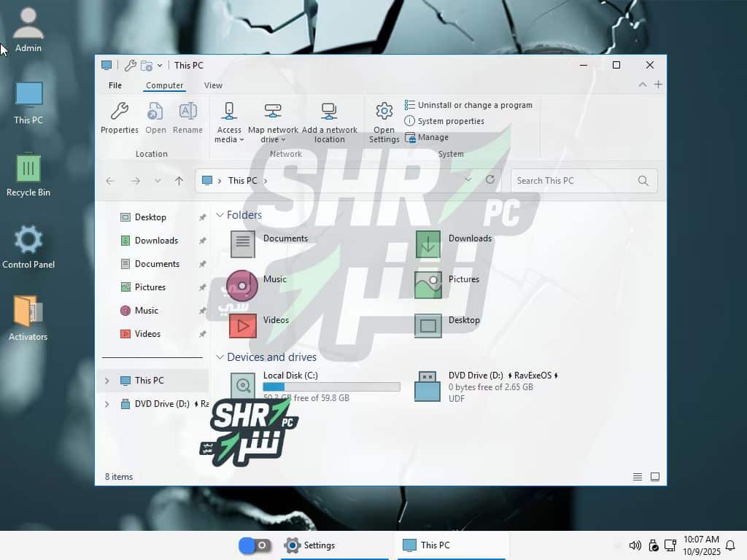Click the Search This PC field

pos(573,181)
